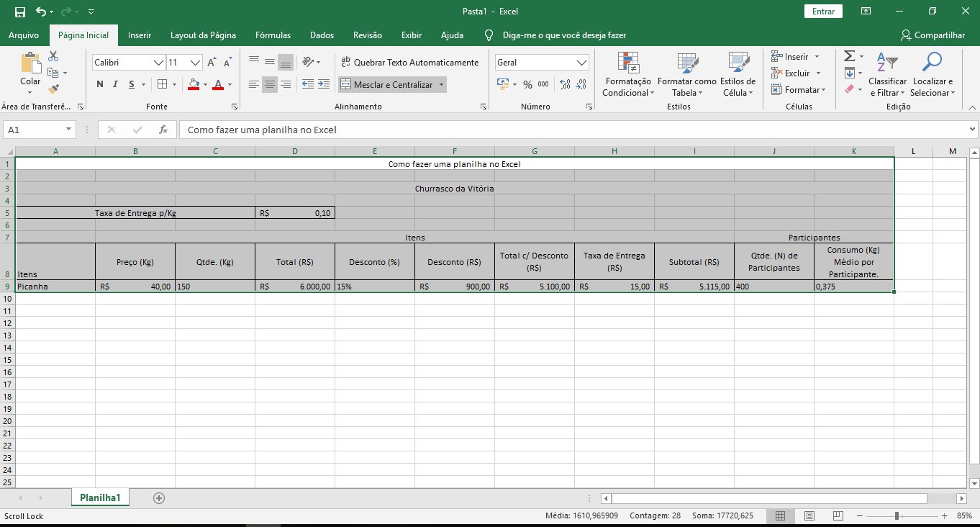Click the Name Box showing A1
This screenshot has width=980, height=527.
[x=34, y=130]
